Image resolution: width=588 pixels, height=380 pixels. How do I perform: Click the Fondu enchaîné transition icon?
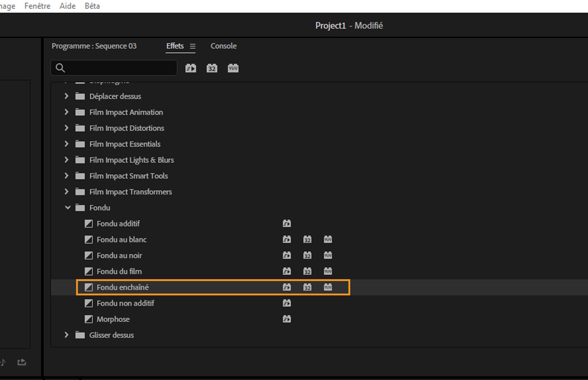point(89,287)
